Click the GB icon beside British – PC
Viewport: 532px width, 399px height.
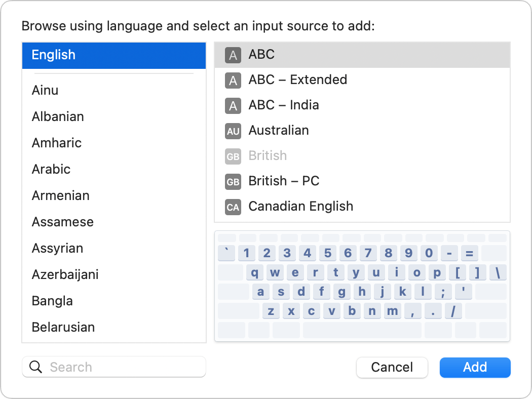233,182
